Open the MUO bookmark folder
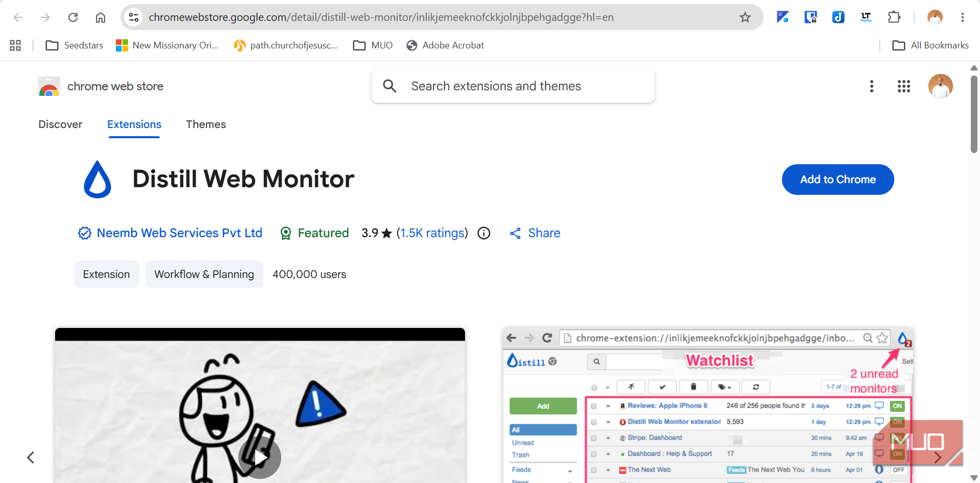980x483 pixels. pyautogui.click(x=373, y=45)
